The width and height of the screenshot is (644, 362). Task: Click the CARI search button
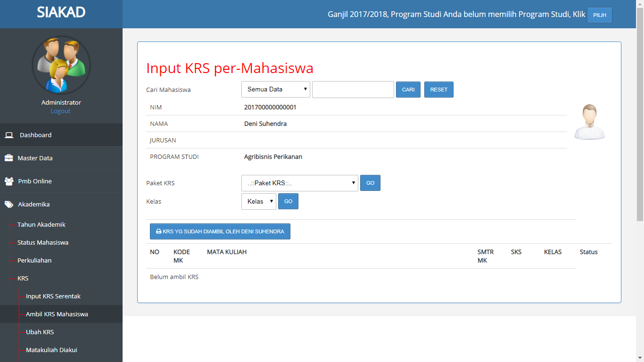(408, 90)
